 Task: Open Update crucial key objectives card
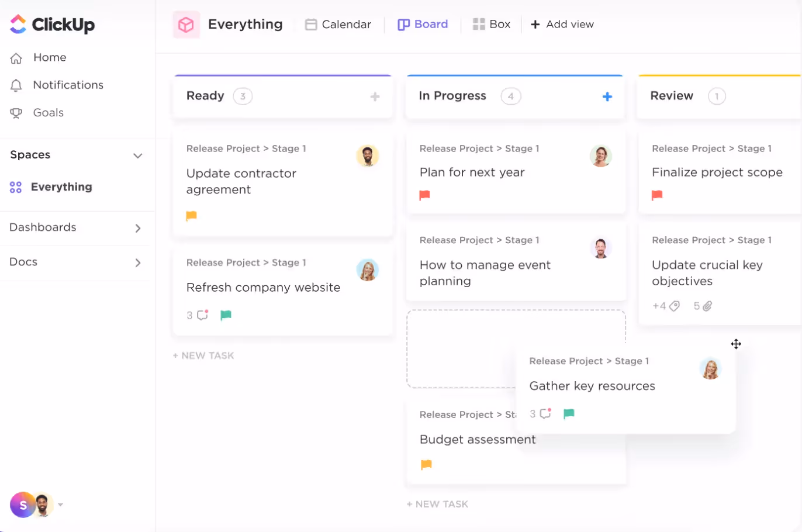[x=720, y=273]
